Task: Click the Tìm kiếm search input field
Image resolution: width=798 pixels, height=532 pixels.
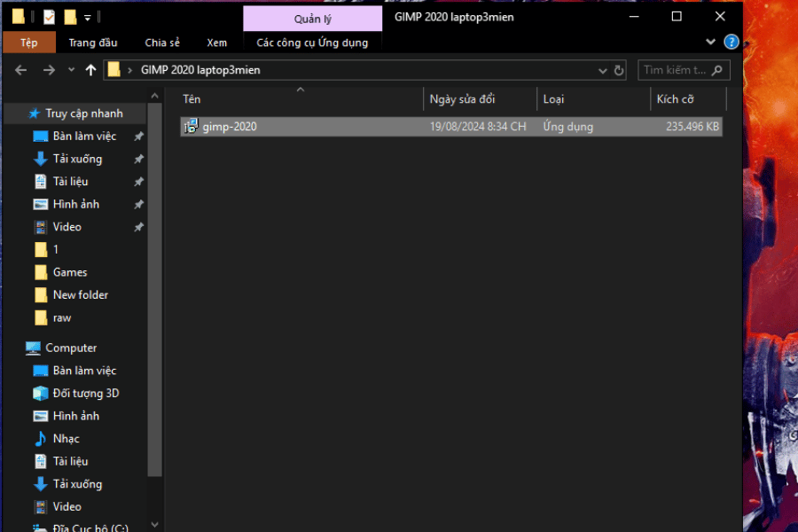Action: point(674,70)
